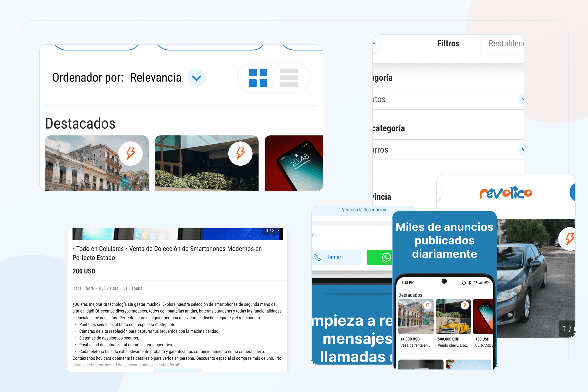The width and height of the screenshot is (588, 392).
Task: Open the smartphone collection listing title
Action: pyautogui.click(x=167, y=253)
